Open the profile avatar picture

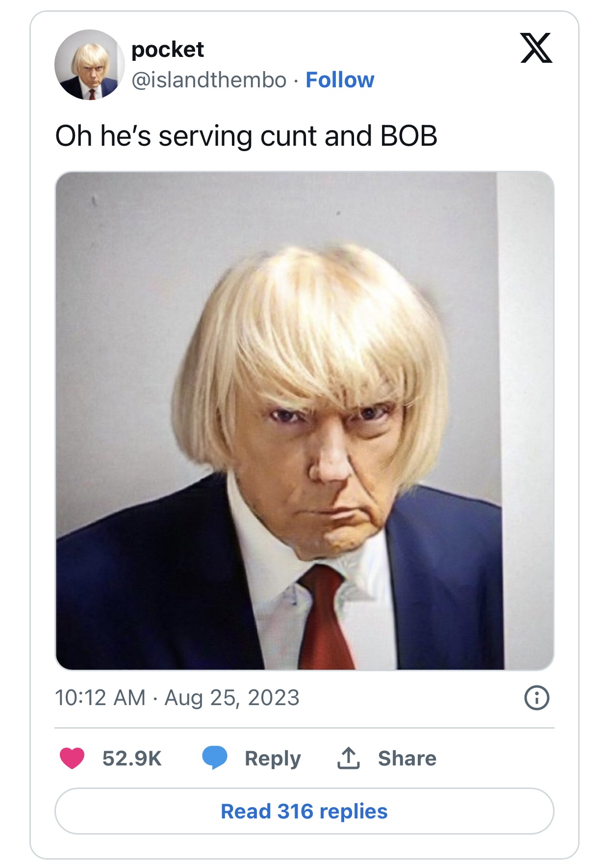tap(89, 64)
